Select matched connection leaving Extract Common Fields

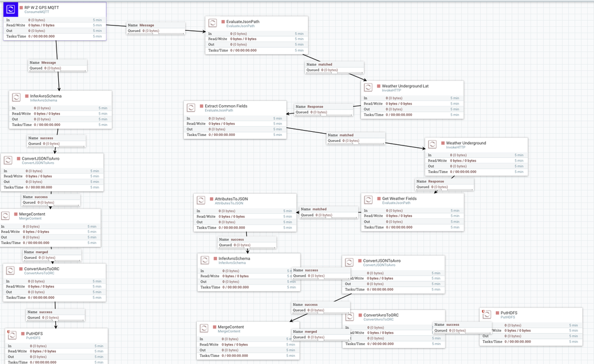click(356, 138)
